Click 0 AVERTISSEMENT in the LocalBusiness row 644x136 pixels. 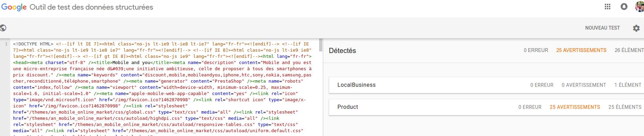coord(584,85)
